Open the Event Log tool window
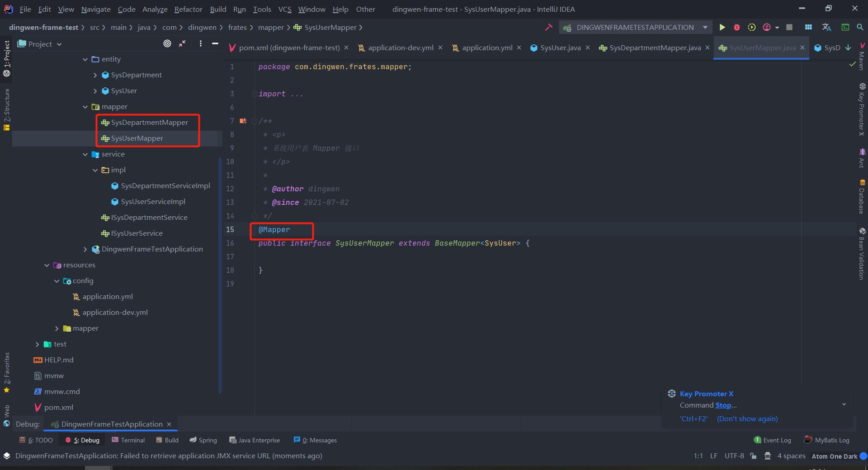This screenshot has width=868, height=470. pos(773,440)
